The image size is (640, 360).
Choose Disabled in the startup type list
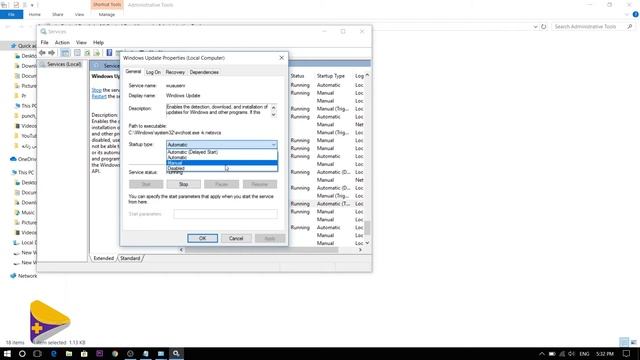tap(222, 168)
